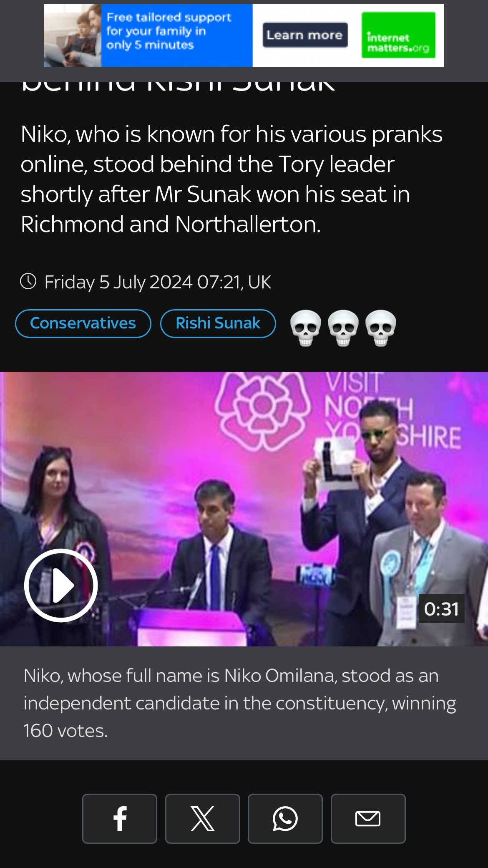Share article by email

(x=368, y=818)
